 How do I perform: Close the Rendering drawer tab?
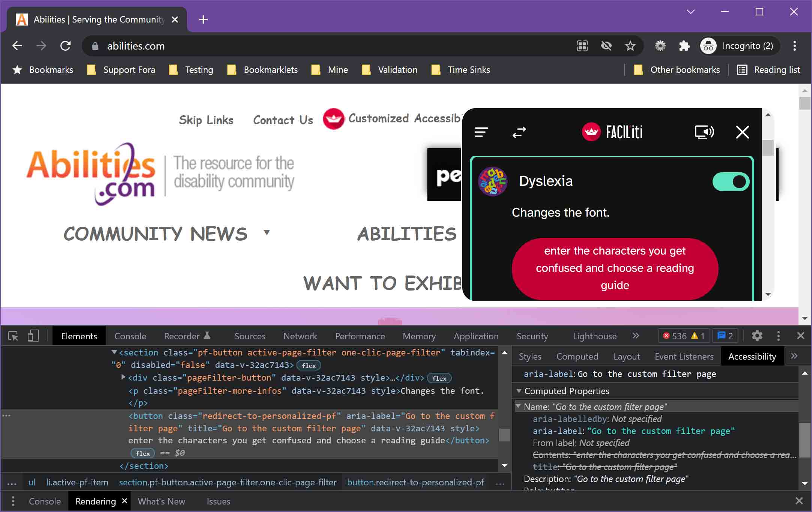[125, 501]
